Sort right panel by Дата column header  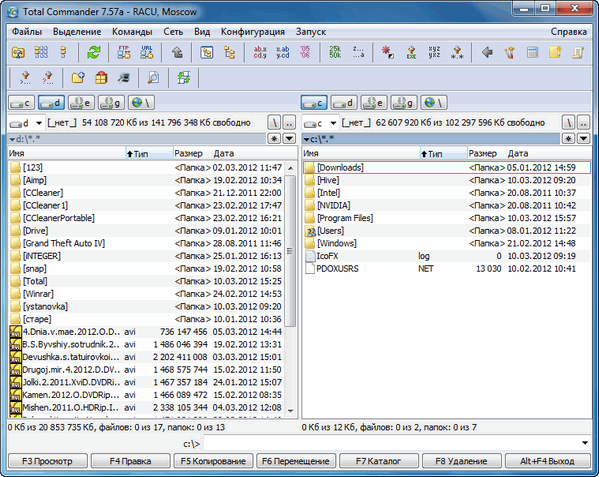549,154
